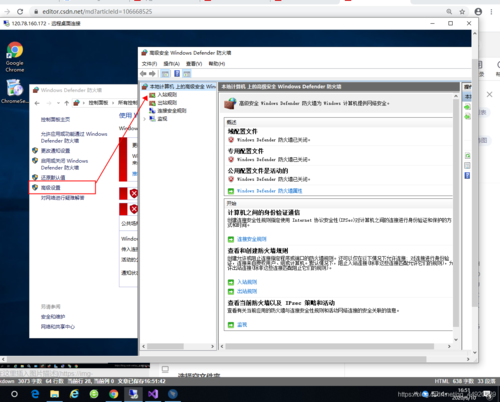Click blue help icon in MMC toolbar
Screen dimensions: 500x402
[177, 74]
